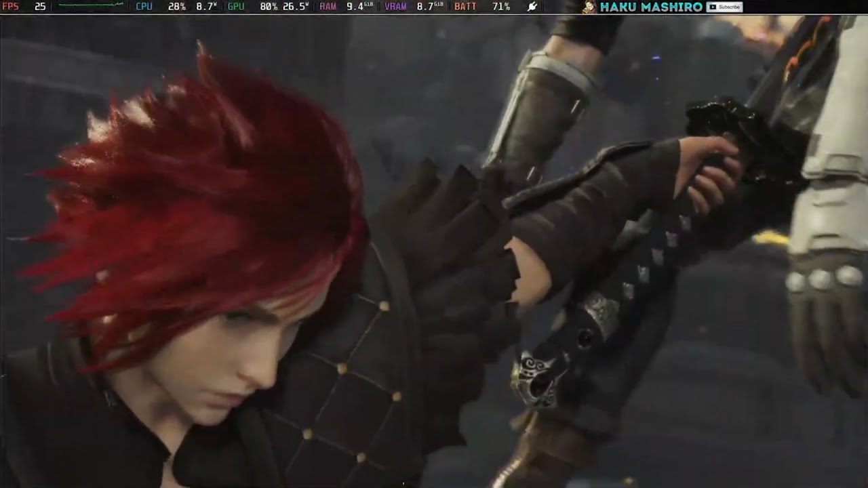Viewport: 868px width, 488px height.
Task: Click the "RAM" label in overlay
Action: (x=328, y=7)
